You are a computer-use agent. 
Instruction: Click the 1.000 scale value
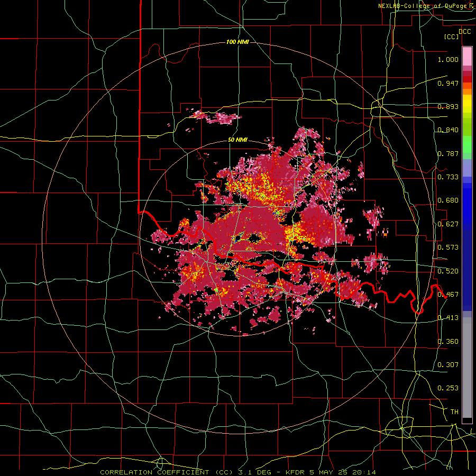coord(448,59)
